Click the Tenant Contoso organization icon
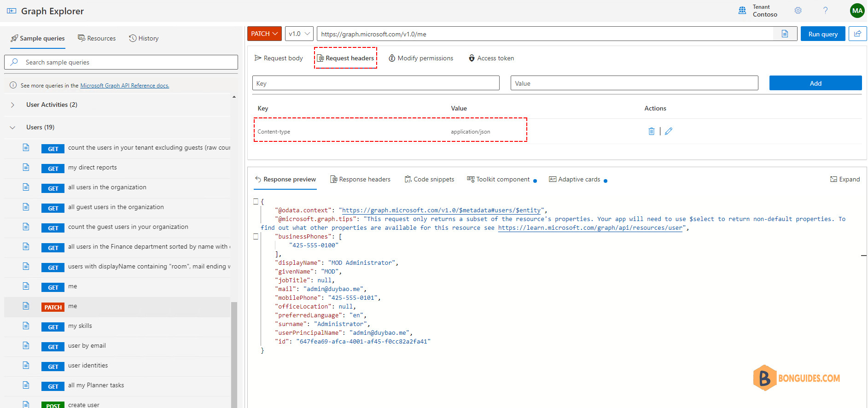This screenshot has width=868, height=408. click(742, 11)
